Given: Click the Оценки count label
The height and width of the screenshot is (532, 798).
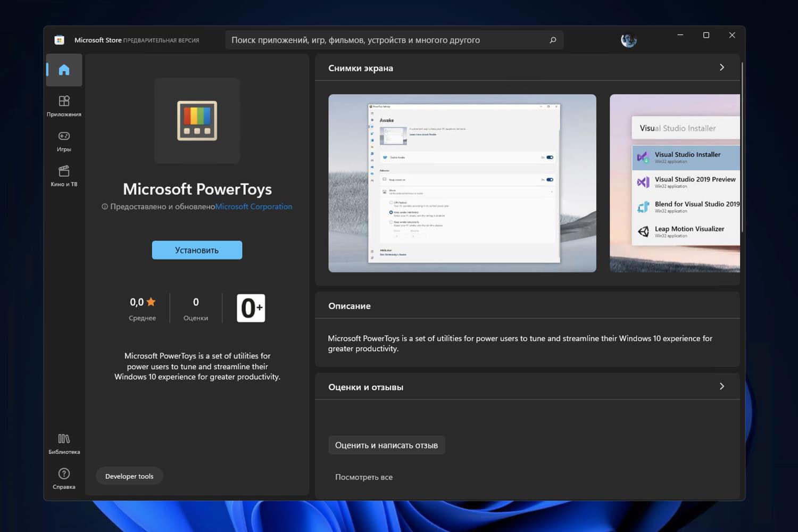Looking at the screenshot, I should 196,318.
